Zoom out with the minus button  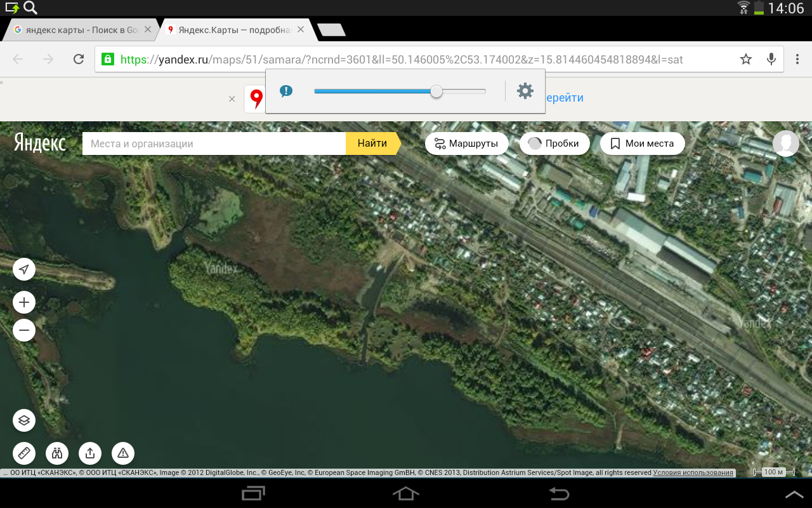(x=24, y=330)
